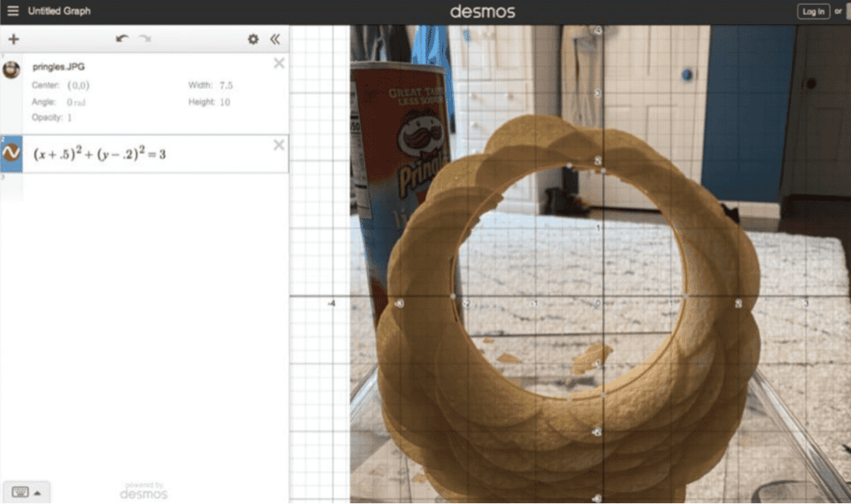Select the image Height value 10
The width and height of the screenshot is (851, 504).
click(224, 102)
